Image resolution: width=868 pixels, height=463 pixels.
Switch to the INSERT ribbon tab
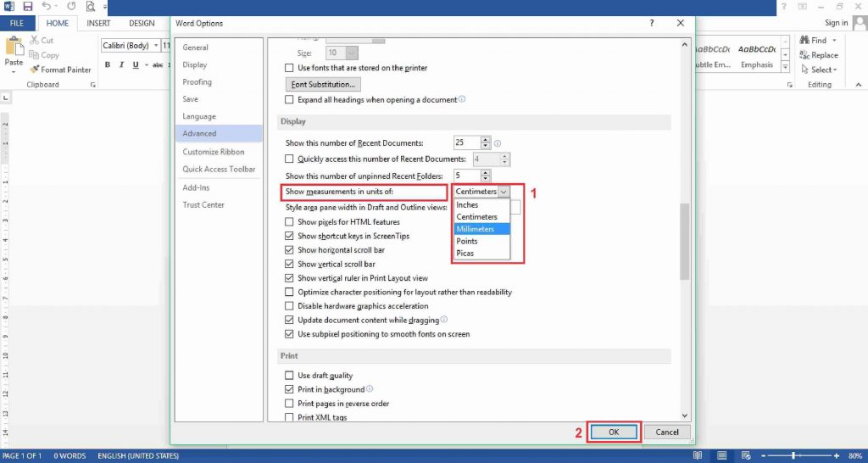pyautogui.click(x=98, y=23)
